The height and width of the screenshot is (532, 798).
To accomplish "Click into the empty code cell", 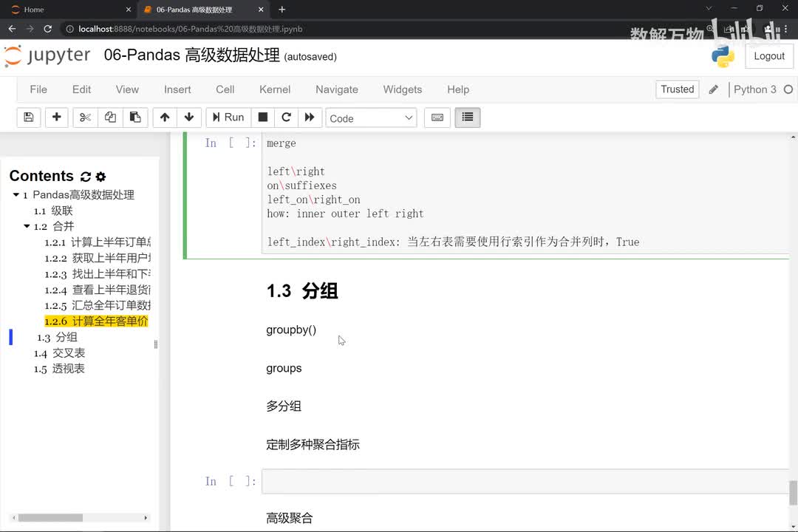I will (525, 482).
